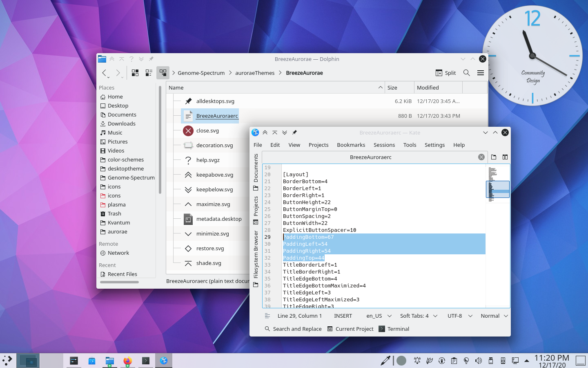
Task: Select shade.svg file
Action: (209, 263)
